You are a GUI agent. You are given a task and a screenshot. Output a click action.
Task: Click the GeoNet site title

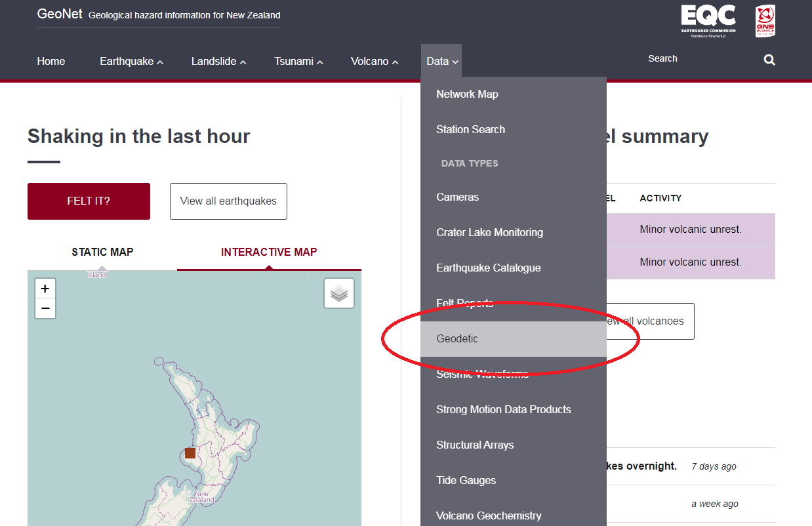coord(60,14)
